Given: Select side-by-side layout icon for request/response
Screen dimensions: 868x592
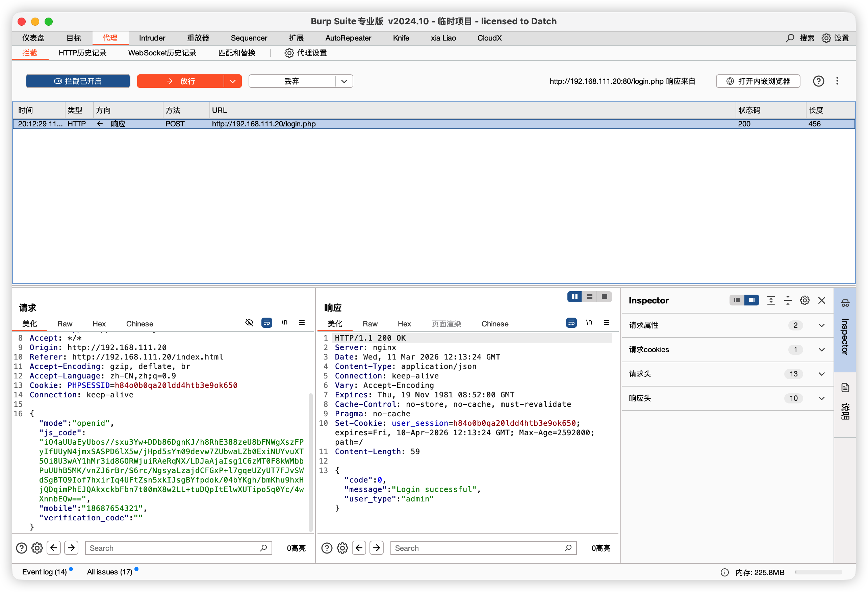Looking at the screenshot, I should tap(575, 297).
